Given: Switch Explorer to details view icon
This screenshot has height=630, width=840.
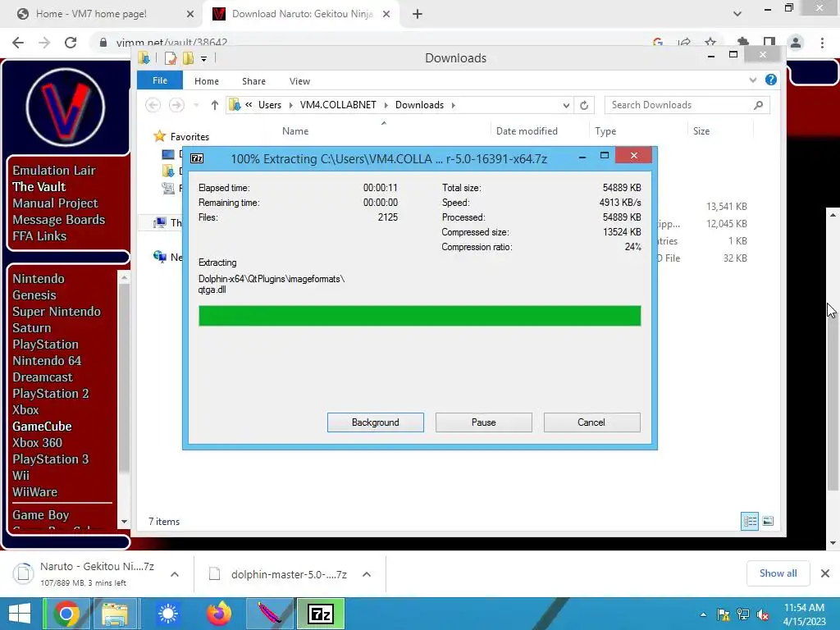Looking at the screenshot, I should [750, 521].
